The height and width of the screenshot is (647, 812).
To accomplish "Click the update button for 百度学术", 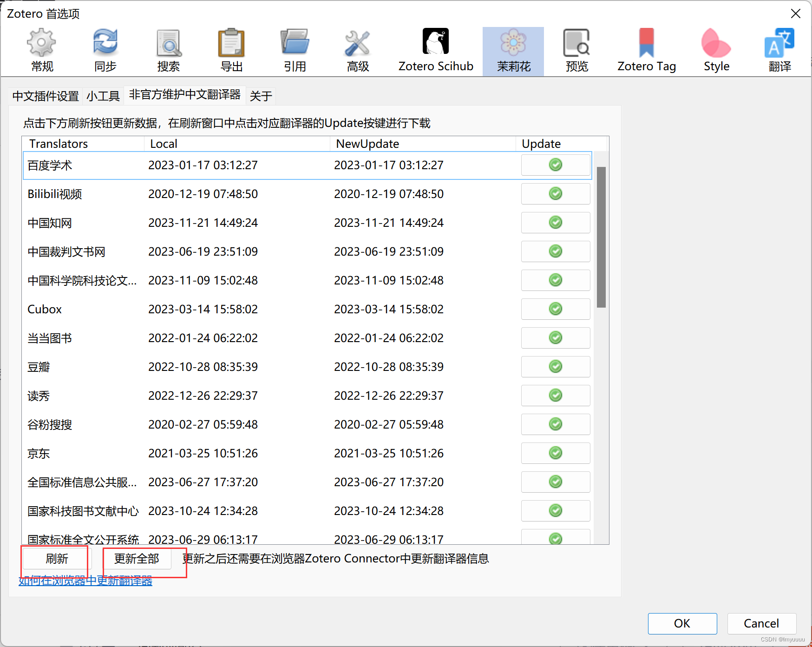I will (x=556, y=165).
